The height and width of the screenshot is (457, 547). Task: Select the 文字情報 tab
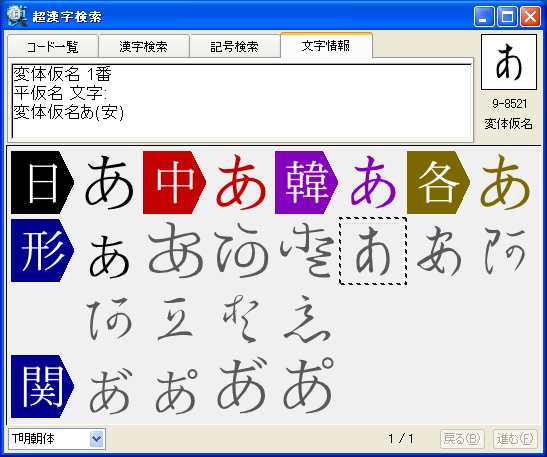coord(326,45)
